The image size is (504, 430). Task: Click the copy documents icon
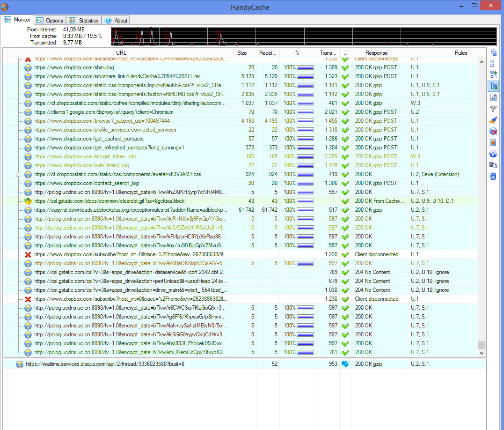tap(493, 165)
